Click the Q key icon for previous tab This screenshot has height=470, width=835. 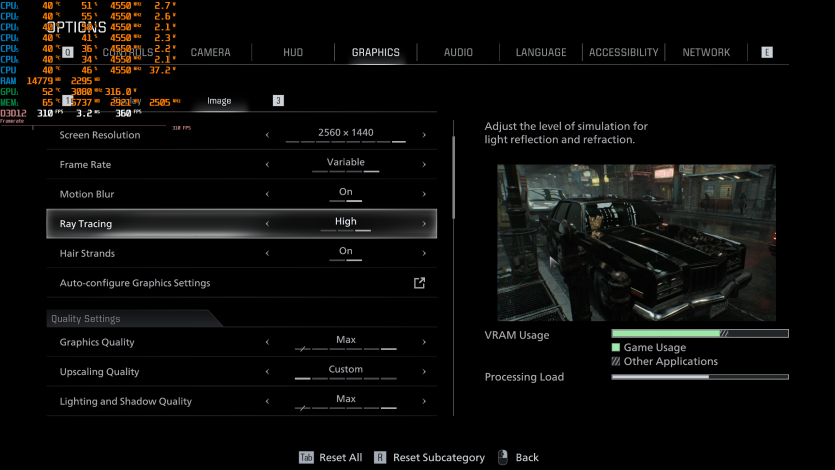point(68,52)
